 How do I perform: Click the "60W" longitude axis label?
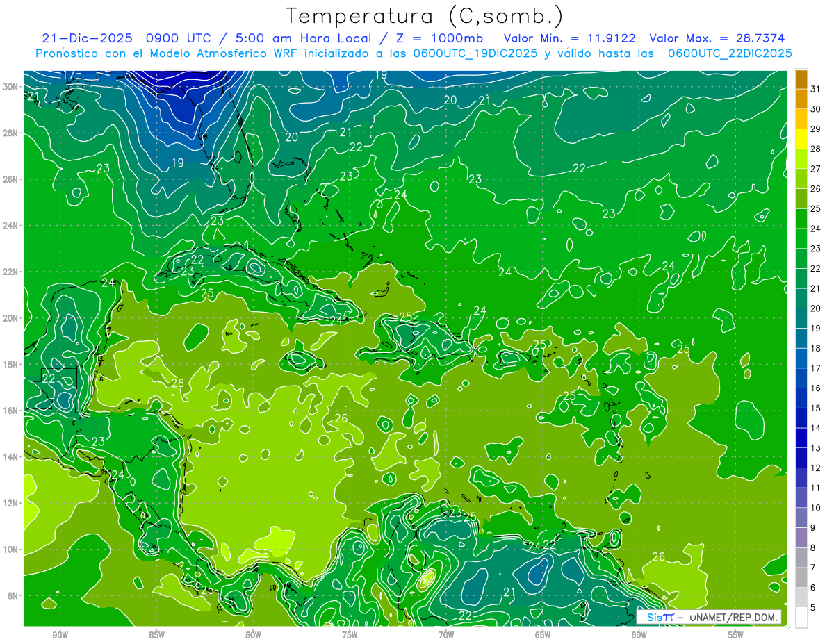click(x=639, y=636)
